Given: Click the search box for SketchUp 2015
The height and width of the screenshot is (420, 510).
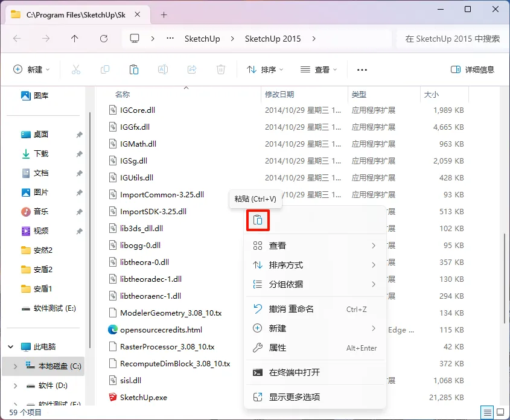Looking at the screenshot, I should pos(453,39).
